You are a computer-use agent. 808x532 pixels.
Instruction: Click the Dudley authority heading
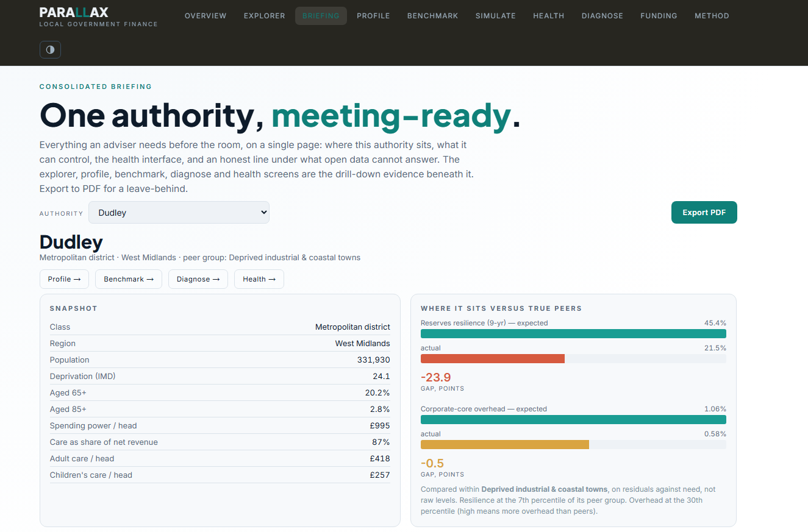[71, 242]
